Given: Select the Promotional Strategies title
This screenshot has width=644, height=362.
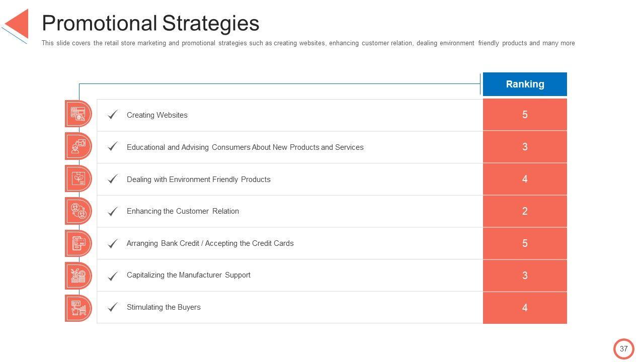Looking at the screenshot, I should coord(150,23).
